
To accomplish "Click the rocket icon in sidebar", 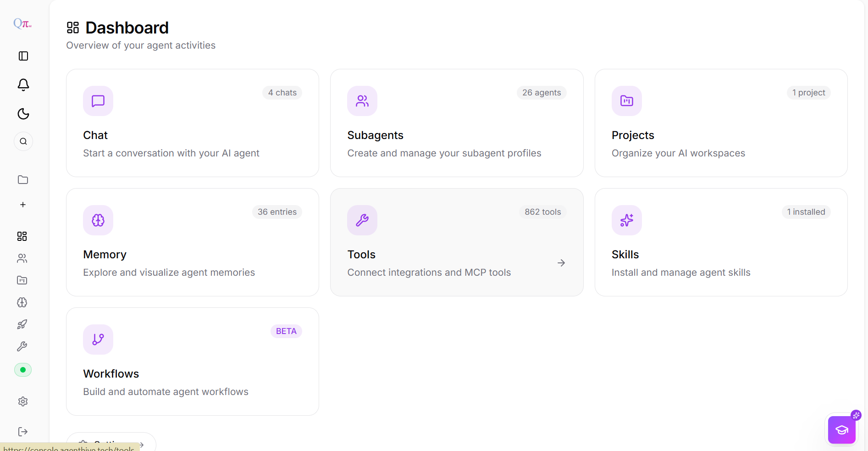I will (22, 324).
